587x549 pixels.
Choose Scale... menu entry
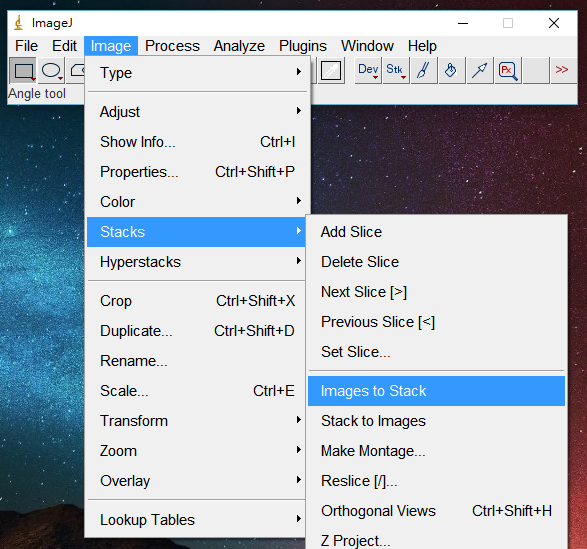[197, 391]
